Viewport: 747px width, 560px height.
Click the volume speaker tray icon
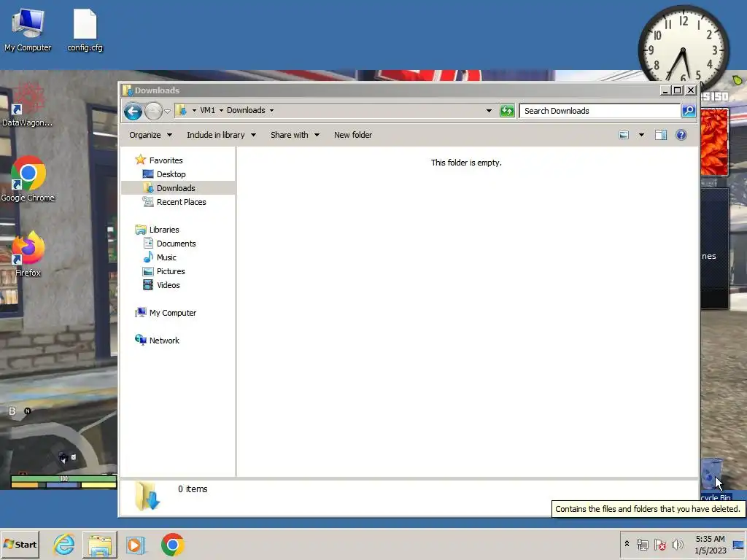coord(677,545)
